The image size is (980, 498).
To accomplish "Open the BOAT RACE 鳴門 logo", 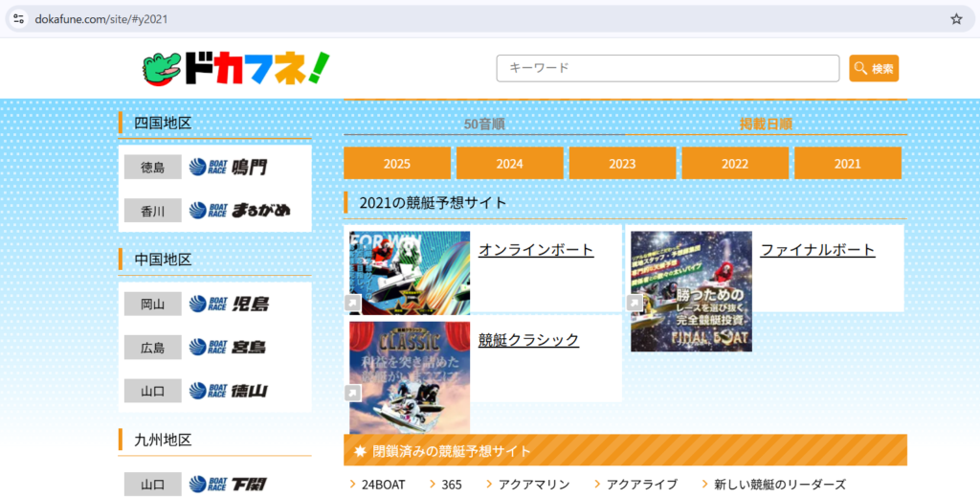I will pyautogui.click(x=228, y=167).
